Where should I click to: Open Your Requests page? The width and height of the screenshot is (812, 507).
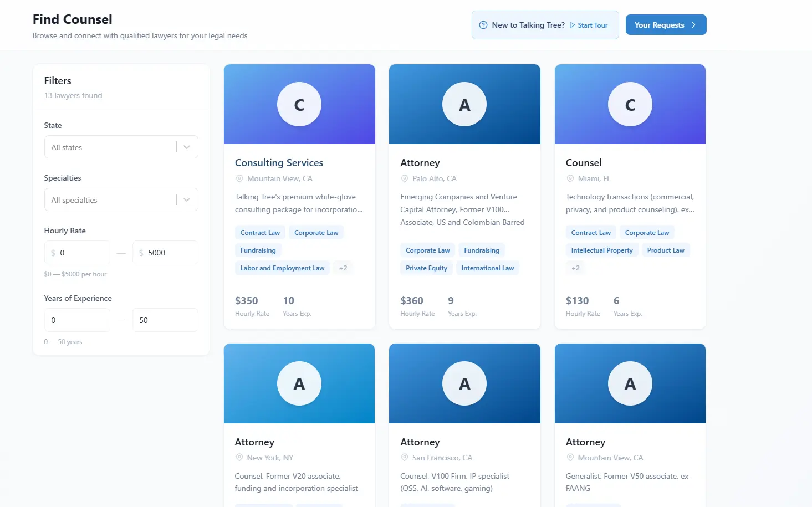tap(665, 25)
